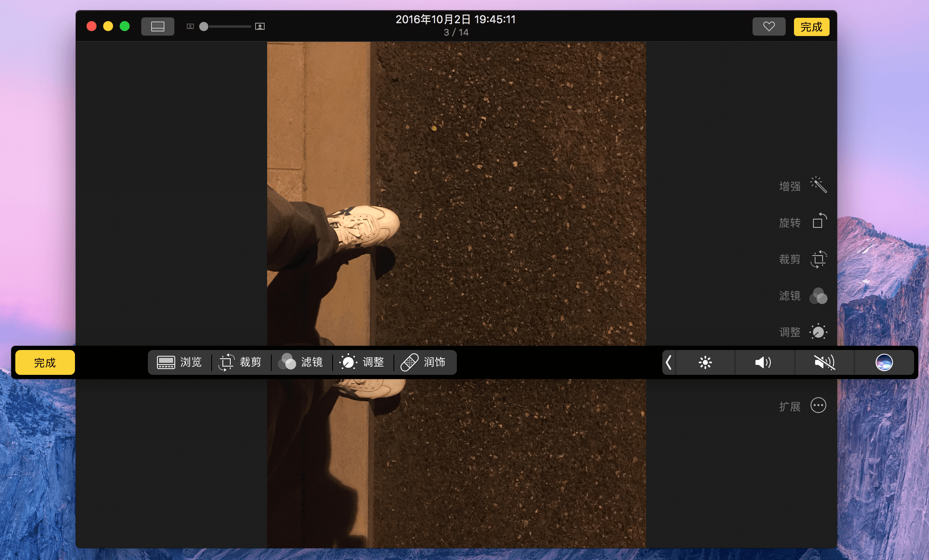Tap the volume icon in Control Strip
The height and width of the screenshot is (560, 929).
[765, 362]
